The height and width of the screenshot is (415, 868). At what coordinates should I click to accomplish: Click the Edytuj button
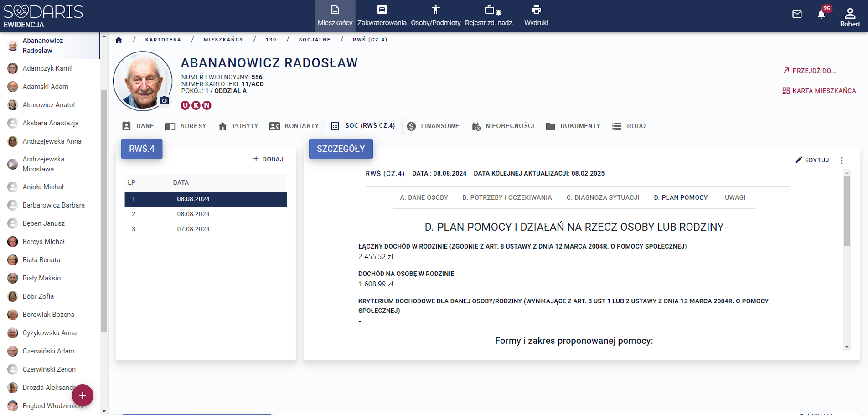[x=812, y=160]
